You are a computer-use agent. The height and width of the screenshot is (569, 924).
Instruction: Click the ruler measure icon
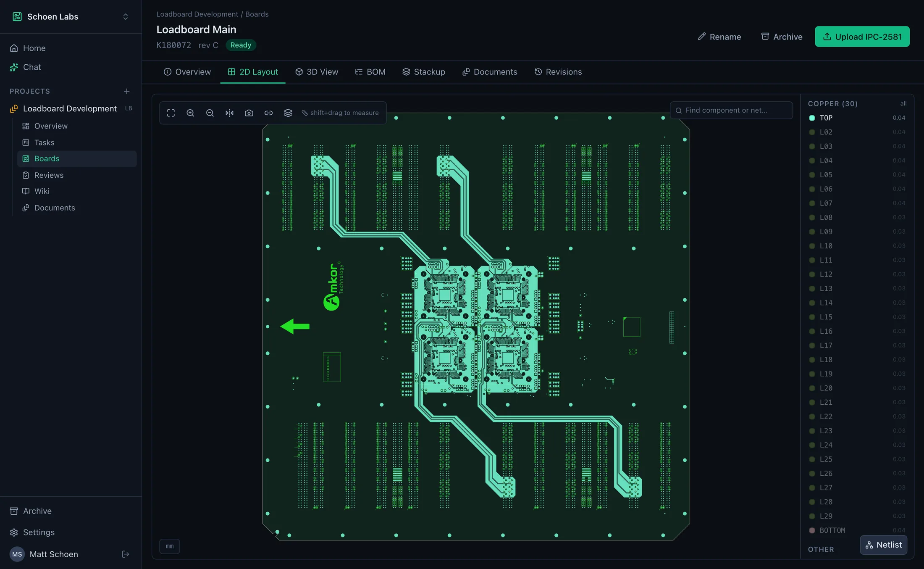point(305,113)
